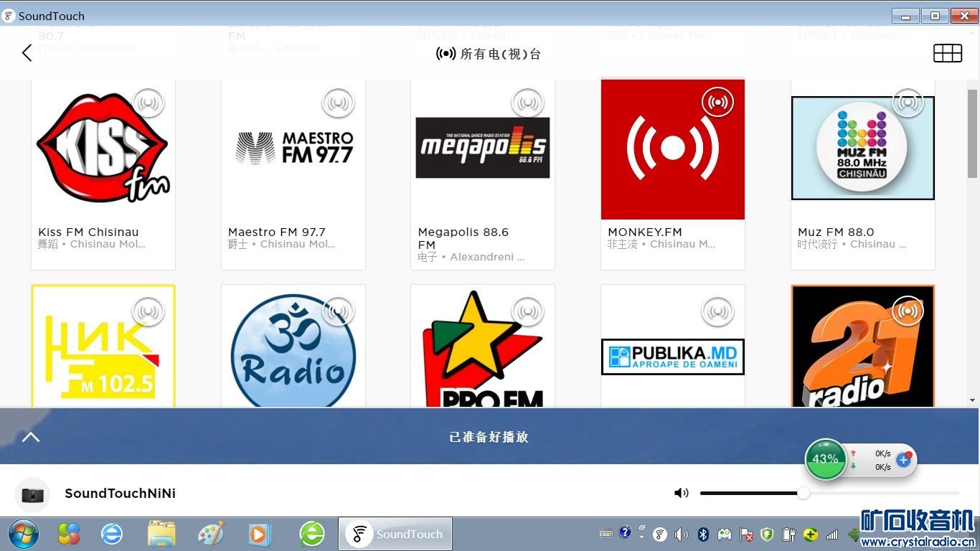Click the keyboard input tray icon
This screenshot has width=980, height=551.
[606, 533]
